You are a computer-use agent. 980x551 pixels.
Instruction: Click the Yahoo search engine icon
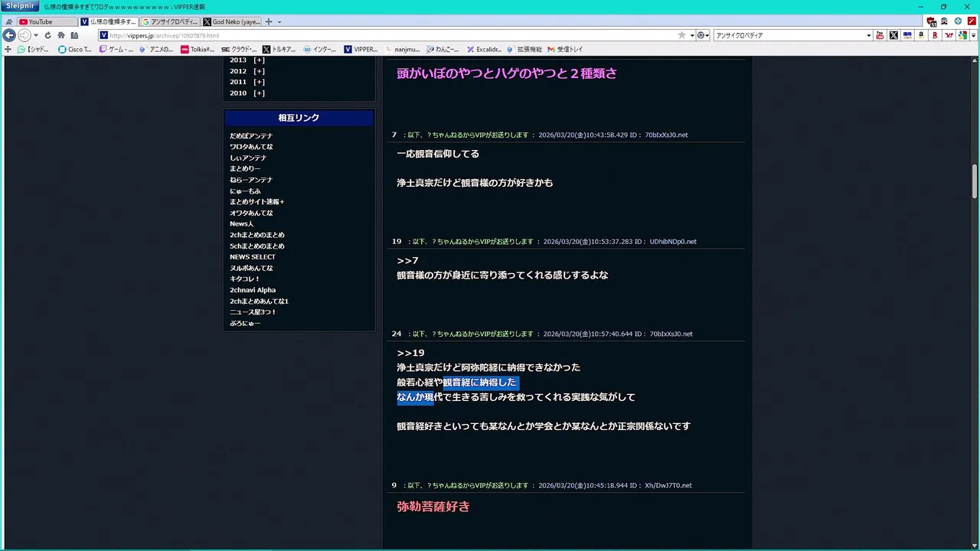pos(949,35)
